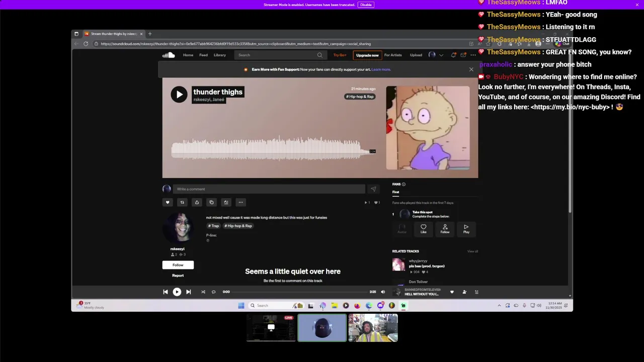Open the For Artists page

point(393,55)
